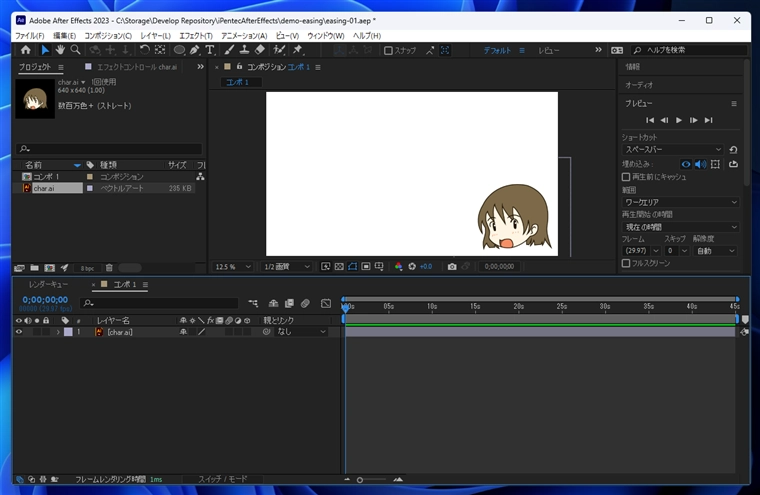Open the 編集(E) menu
The image size is (760, 495).
(x=64, y=36)
